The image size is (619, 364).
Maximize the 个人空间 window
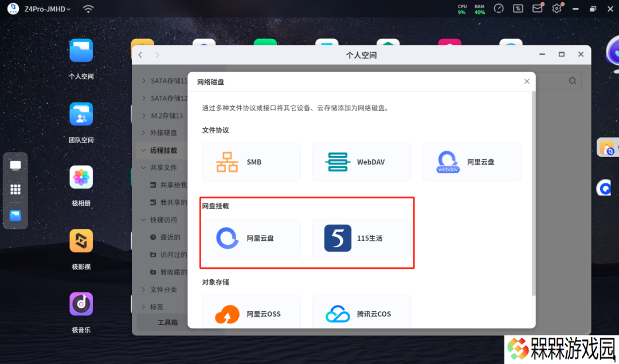(561, 54)
